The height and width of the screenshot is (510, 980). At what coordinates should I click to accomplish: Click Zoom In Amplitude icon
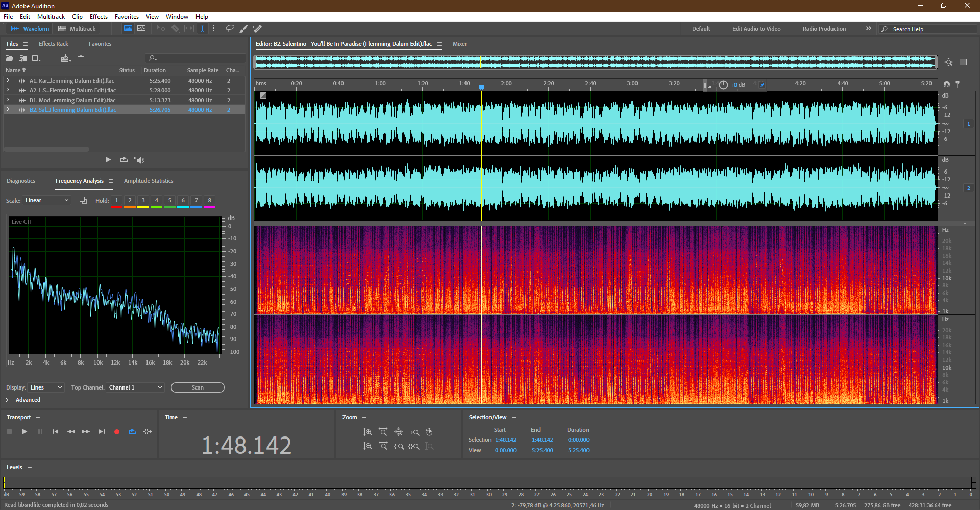(367, 432)
